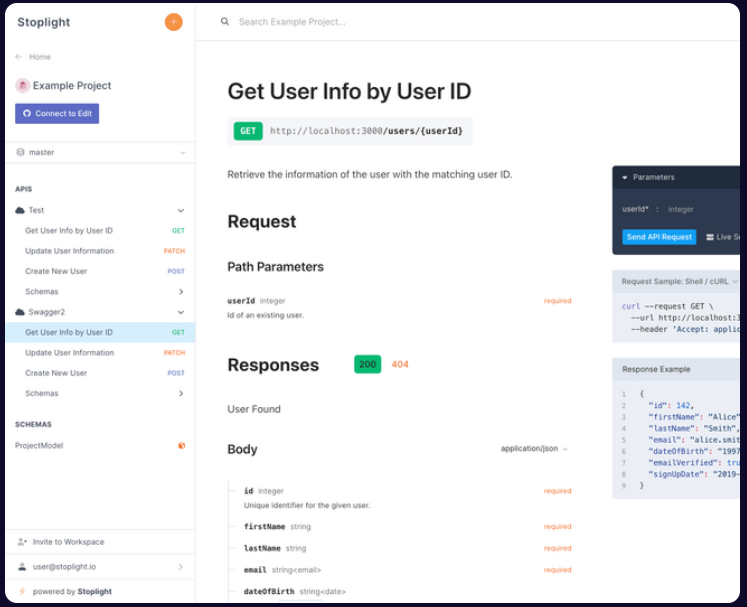The height and width of the screenshot is (607, 747).
Task: Click the ProjectModel orange cube icon
Action: click(x=181, y=445)
